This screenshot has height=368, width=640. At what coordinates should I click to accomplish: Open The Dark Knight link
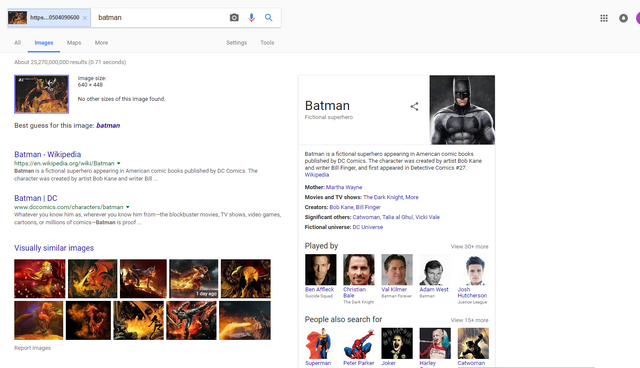(x=383, y=197)
